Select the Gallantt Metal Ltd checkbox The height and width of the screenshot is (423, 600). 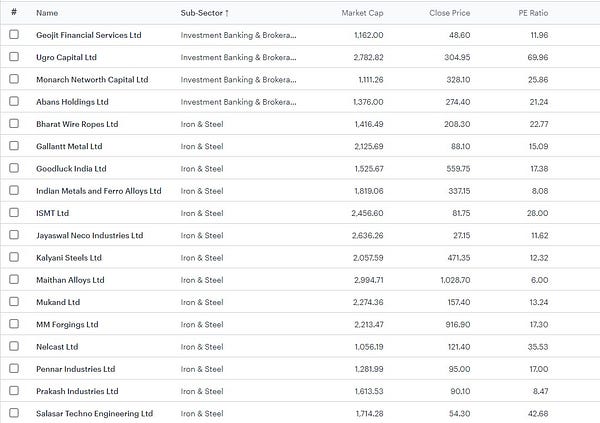[14, 145]
